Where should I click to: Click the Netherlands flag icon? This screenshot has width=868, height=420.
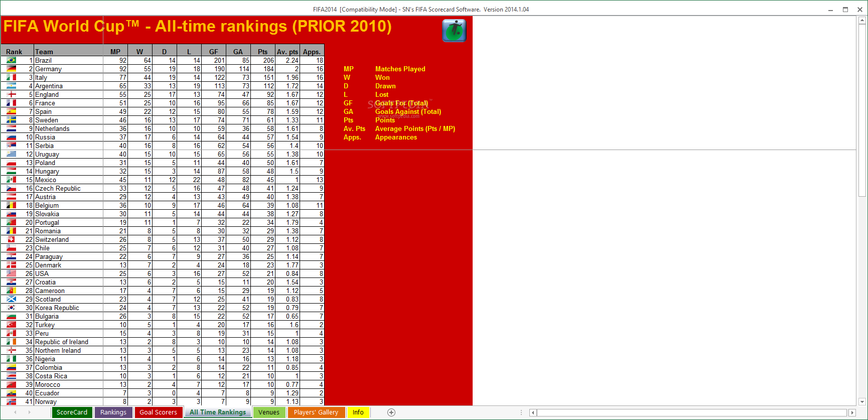11,128
